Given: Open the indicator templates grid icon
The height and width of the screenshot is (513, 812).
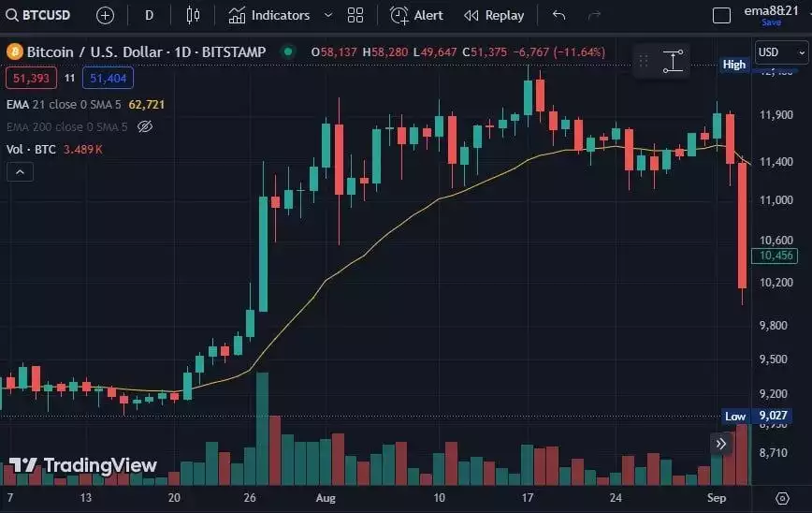Looking at the screenshot, I should coord(355,15).
